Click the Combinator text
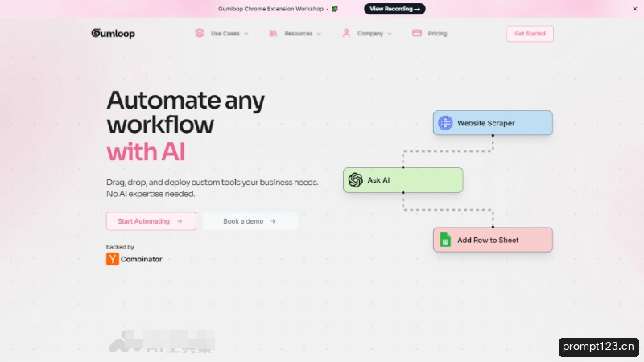 point(142,259)
